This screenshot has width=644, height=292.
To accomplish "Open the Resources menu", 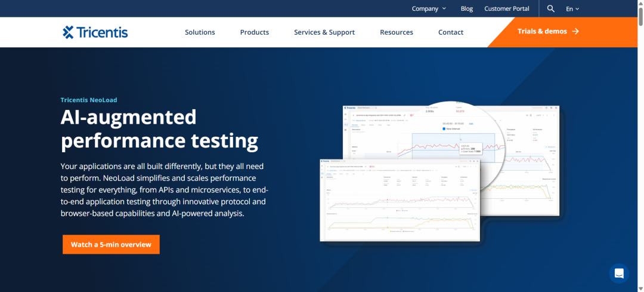I will (x=397, y=32).
